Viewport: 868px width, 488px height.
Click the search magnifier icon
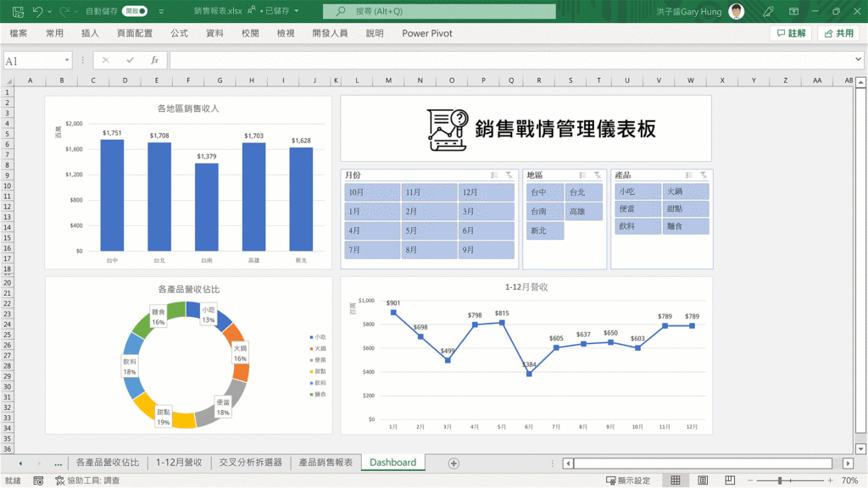pyautogui.click(x=341, y=11)
